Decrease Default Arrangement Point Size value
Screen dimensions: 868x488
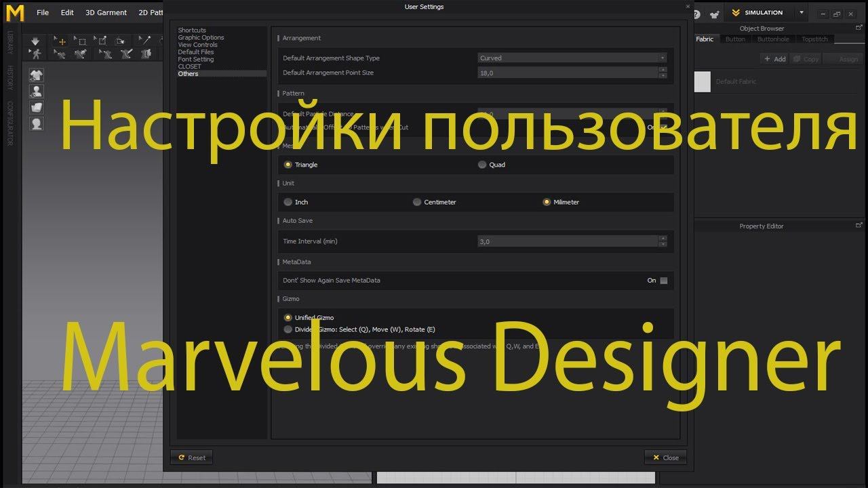pos(663,75)
